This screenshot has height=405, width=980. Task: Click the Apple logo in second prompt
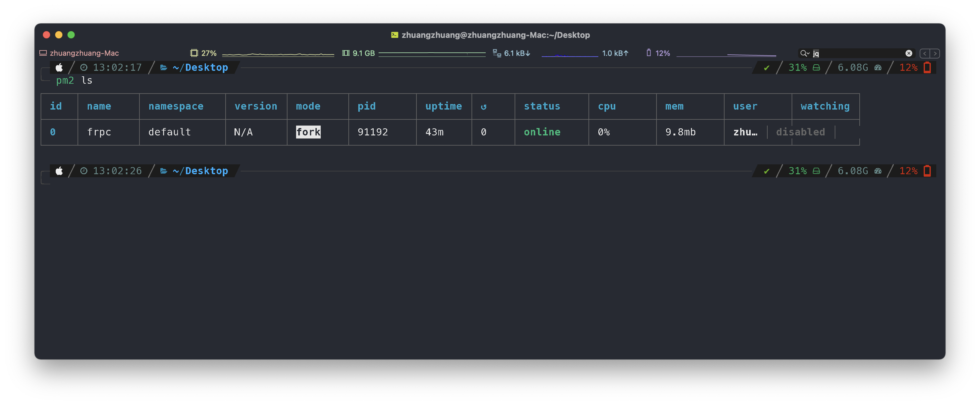59,171
